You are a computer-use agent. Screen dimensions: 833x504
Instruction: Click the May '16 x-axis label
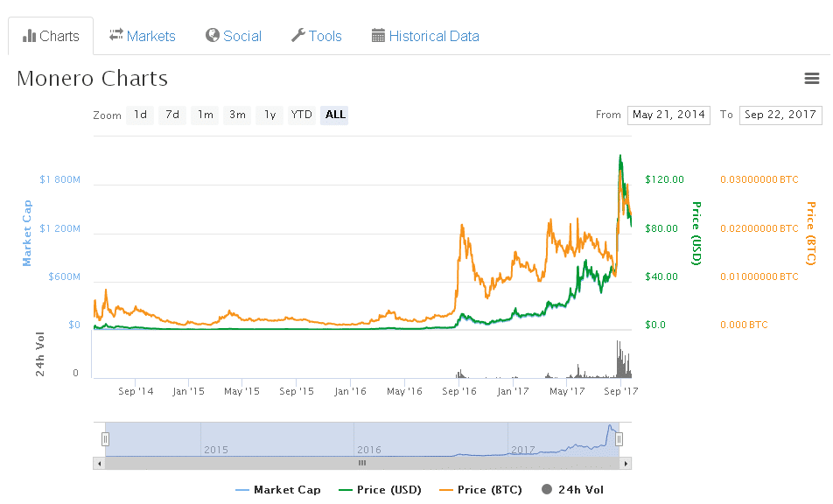(x=404, y=391)
